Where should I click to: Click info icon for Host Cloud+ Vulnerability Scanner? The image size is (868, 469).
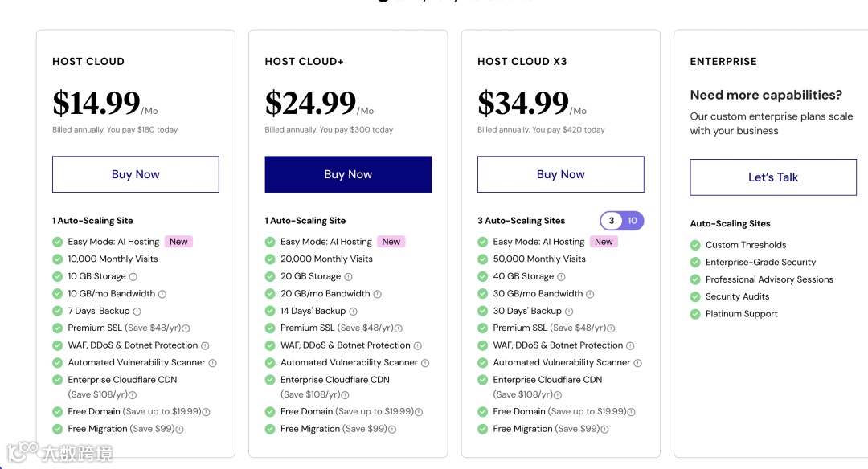[x=425, y=363]
